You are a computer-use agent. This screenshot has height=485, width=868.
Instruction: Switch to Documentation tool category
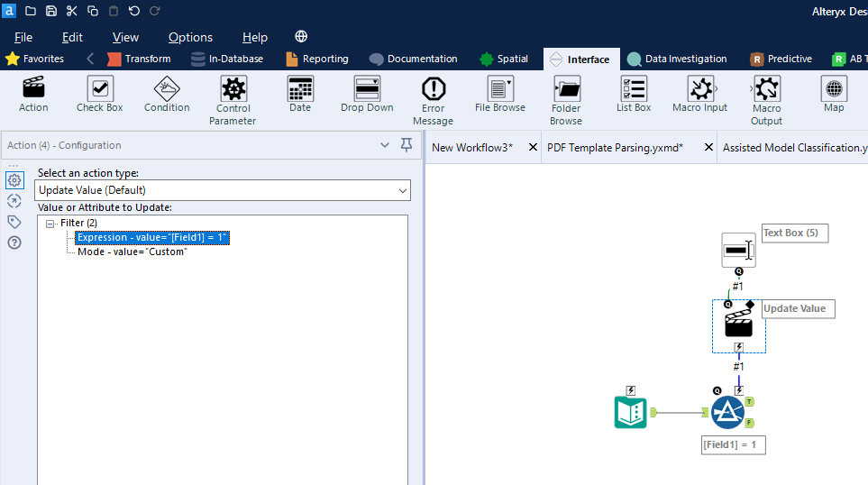pos(414,59)
